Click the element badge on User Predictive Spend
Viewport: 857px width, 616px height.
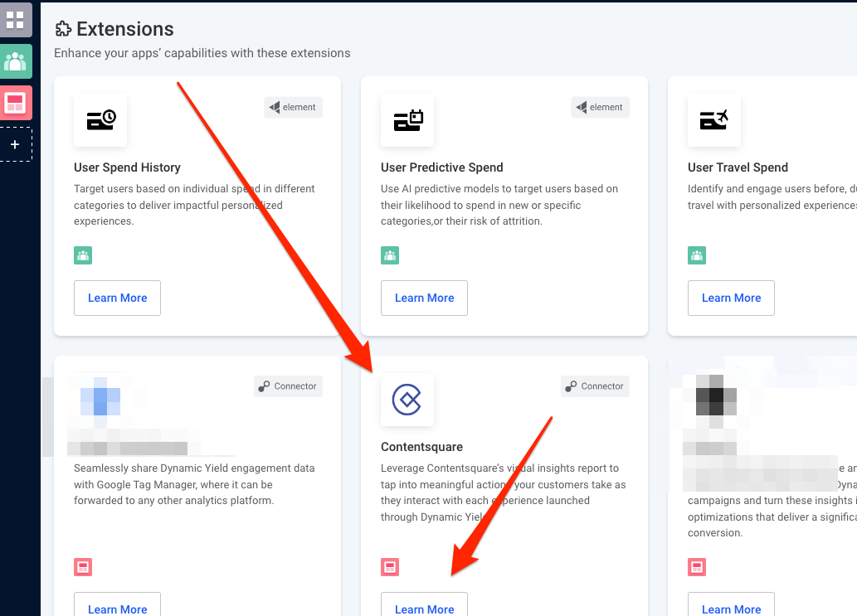coord(600,107)
